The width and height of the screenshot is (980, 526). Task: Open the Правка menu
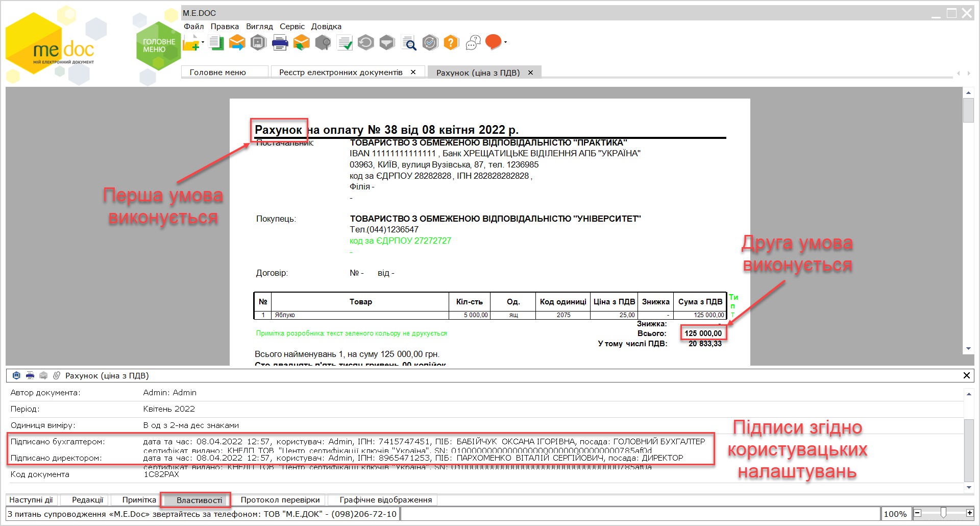pos(225,27)
